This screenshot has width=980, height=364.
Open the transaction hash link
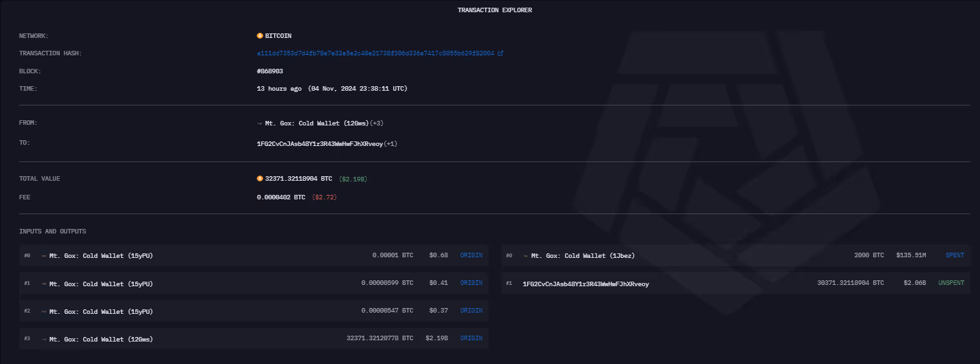tap(375, 53)
